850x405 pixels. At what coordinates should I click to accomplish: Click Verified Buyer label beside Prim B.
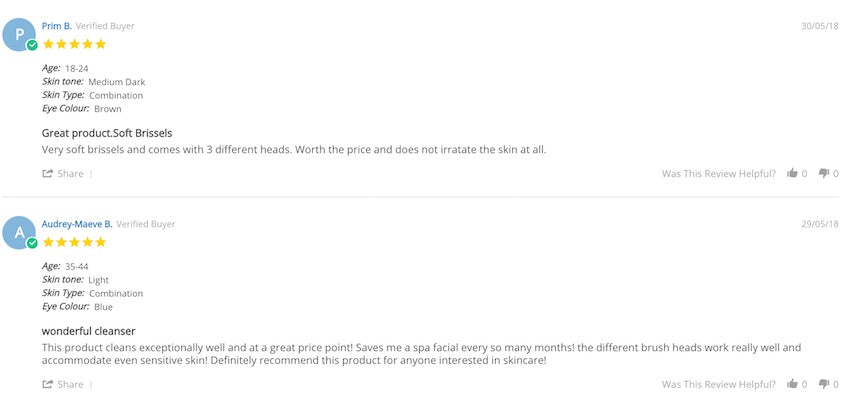click(105, 26)
